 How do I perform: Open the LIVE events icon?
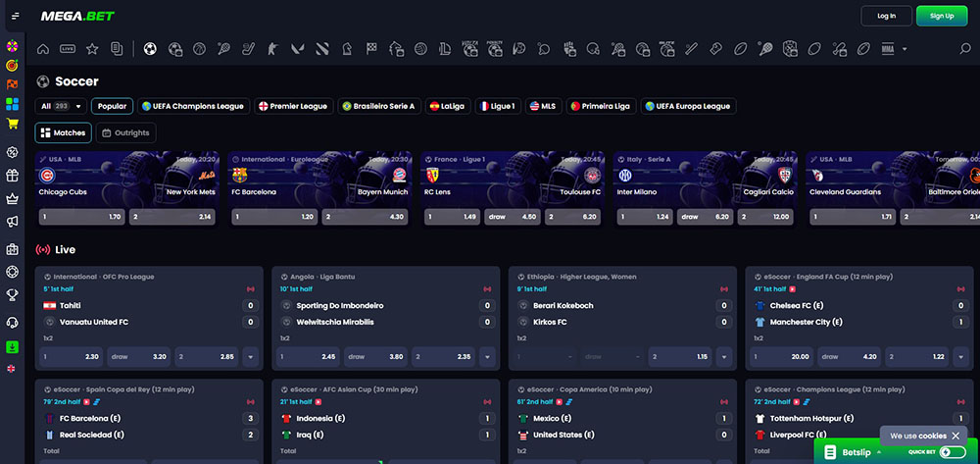pyautogui.click(x=68, y=49)
